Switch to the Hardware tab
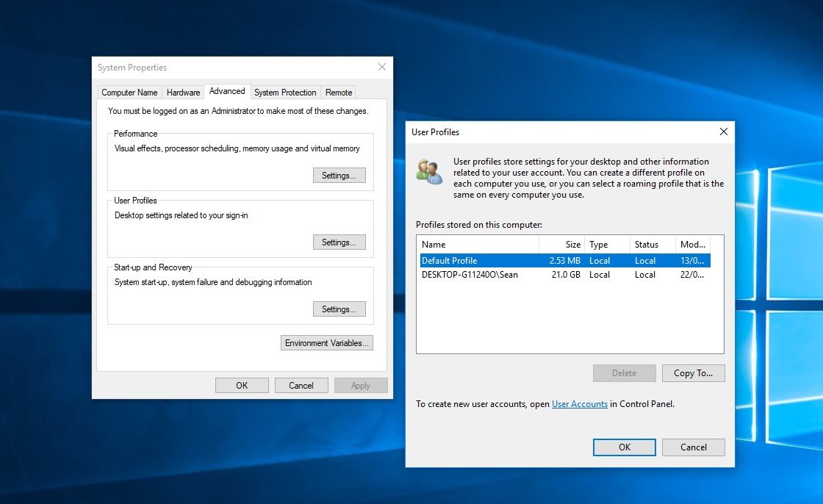 [x=182, y=92]
